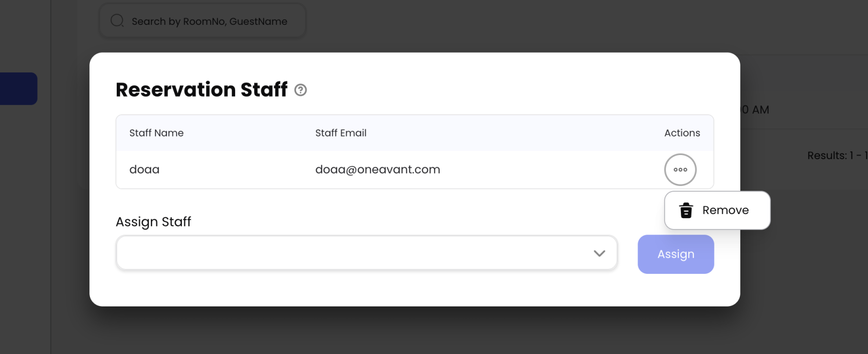Expand the Assign Staff dropdown chevron
Image resolution: width=868 pixels, height=354 pixels.
pos(599,253)
